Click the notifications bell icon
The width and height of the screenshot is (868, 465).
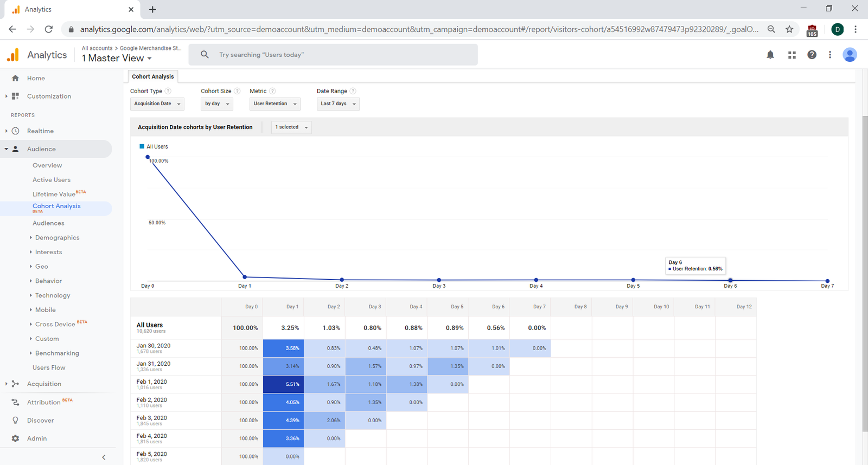coord(770,55)
